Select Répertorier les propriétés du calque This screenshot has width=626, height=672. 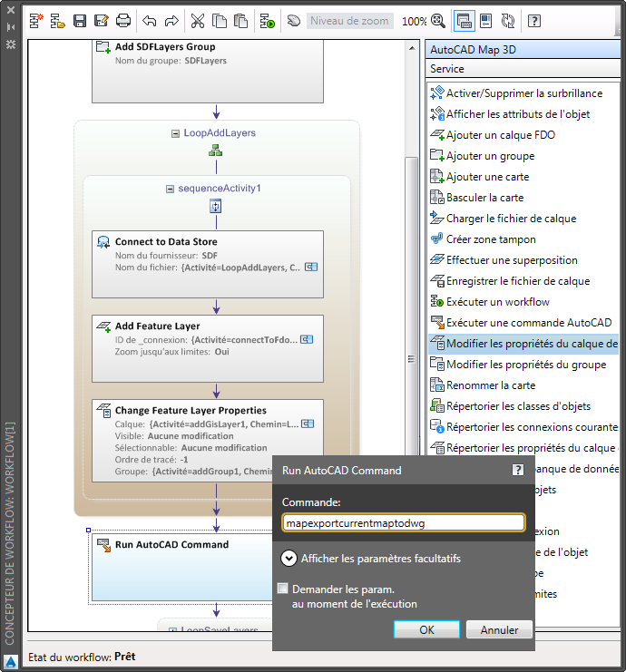(x=524, y=448)
